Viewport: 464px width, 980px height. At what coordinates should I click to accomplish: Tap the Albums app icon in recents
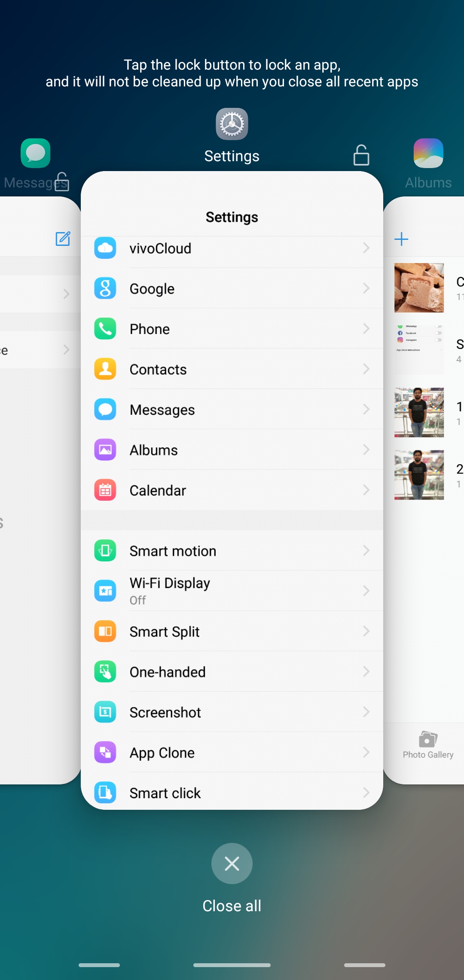(x=428, y=153)
